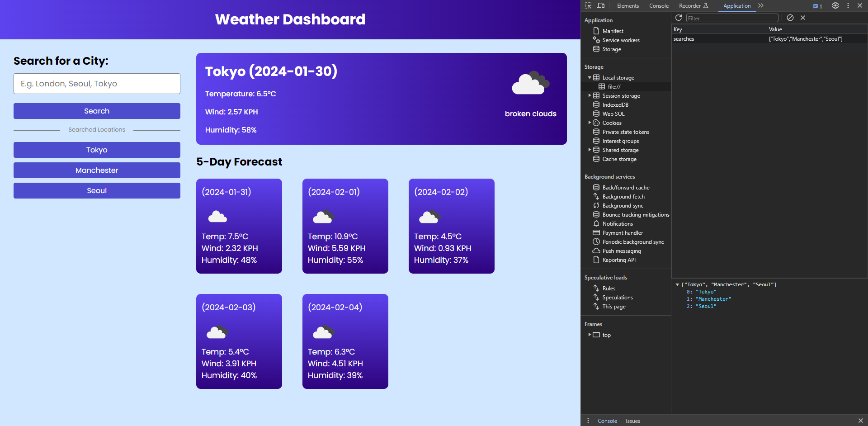Click the clear all storage icon
Screen dimensions: 868x426
click(790, 18)
